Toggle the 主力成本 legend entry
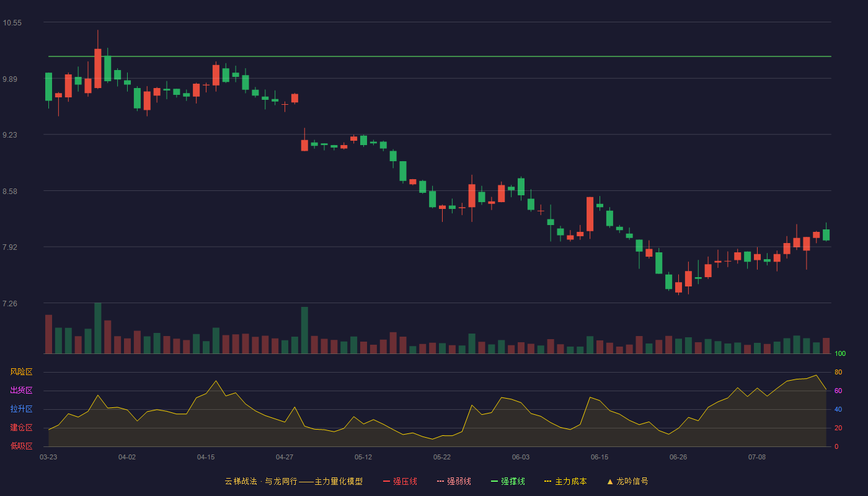Image resolution: width=868 pixels, height=496 pixels. 565,481
